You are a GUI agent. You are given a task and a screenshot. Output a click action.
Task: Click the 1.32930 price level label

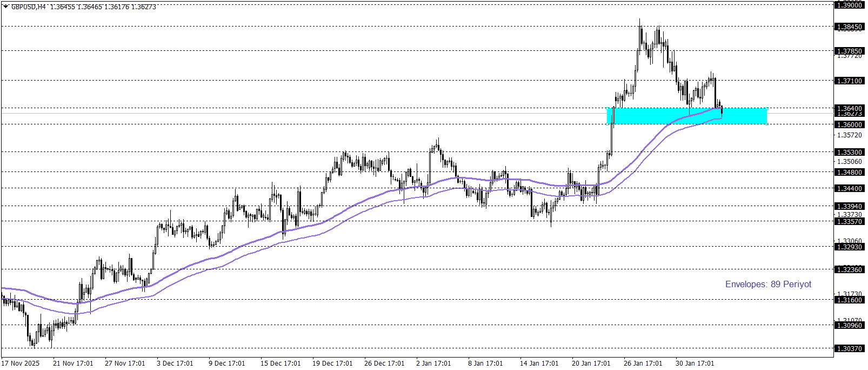849,247
